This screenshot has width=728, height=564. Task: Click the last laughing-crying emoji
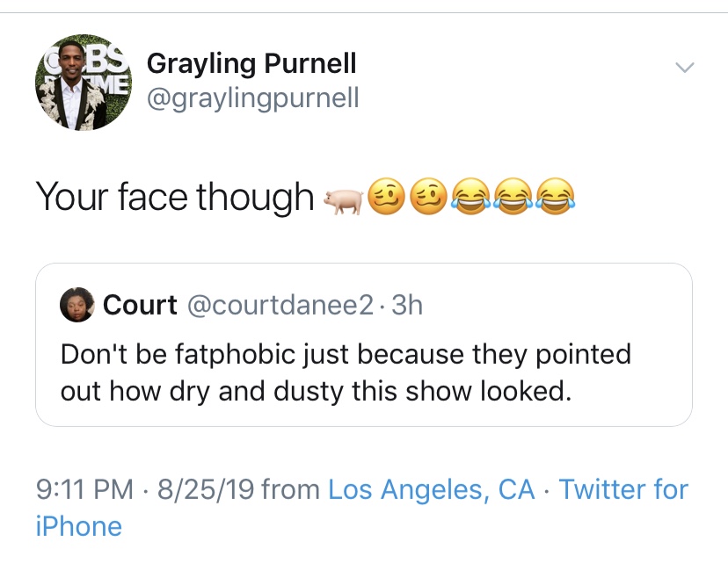click(x=556, y=197)
